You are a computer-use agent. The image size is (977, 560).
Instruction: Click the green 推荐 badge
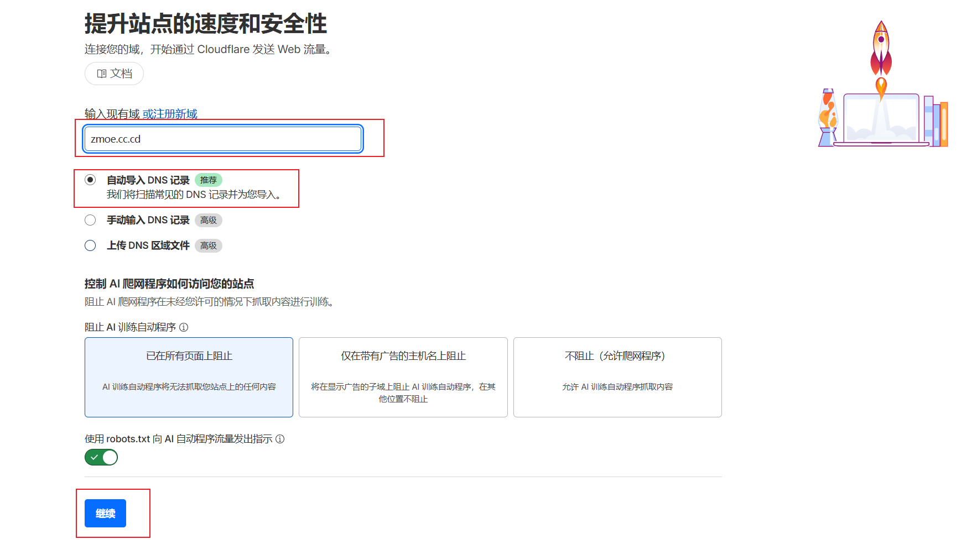pos(208,180)
